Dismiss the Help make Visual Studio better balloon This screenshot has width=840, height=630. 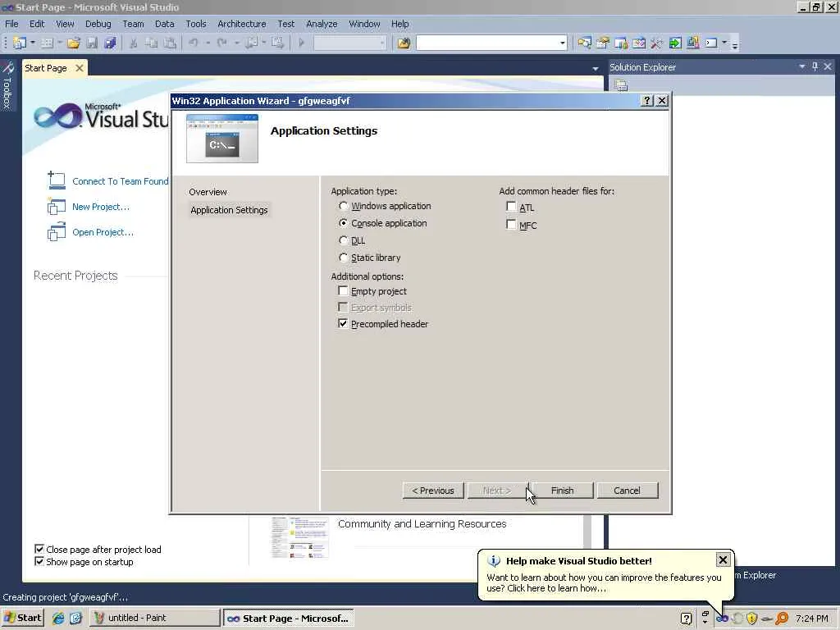tap(723, 559)
